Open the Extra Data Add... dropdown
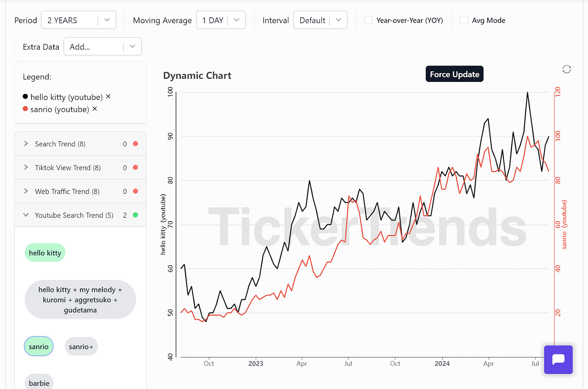Viewport: 588px width, 389px height. pyautogui.click(x=102, y=47)
